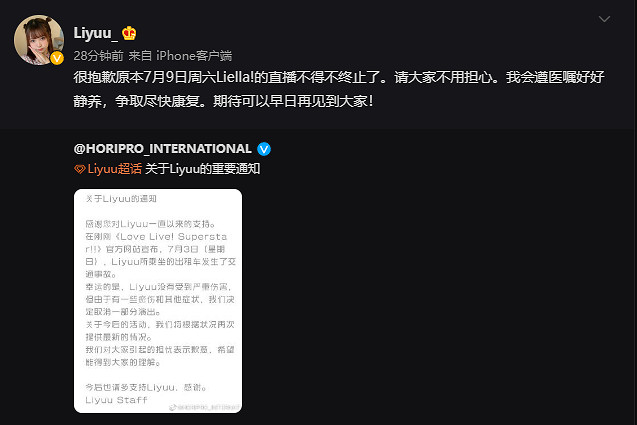The height and width of the screenshot is (425, 637).
Task: Open the Liyuu超话 topic link
Action: 115,169
